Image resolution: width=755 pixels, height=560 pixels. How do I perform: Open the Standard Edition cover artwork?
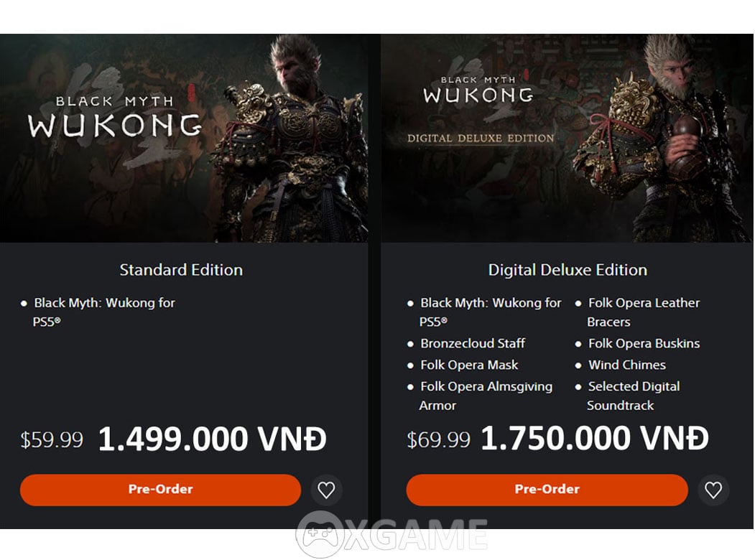click(184, 138)
